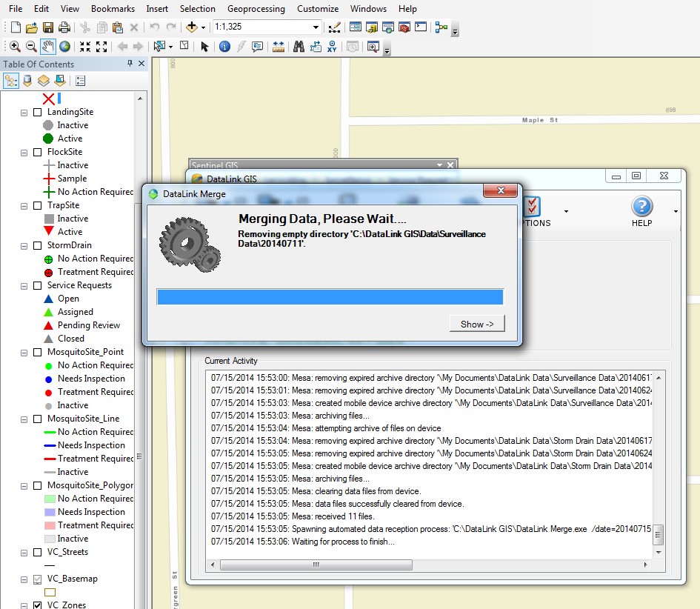The image size is (700, 609).
Task: Toggle the StormDrain layer checkbox
Action: click(x=38, y=245)
